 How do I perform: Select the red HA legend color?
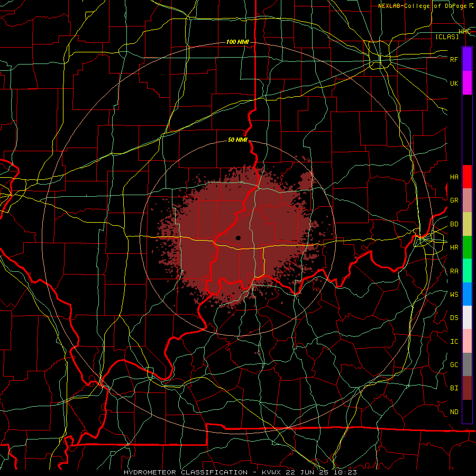(x=467, y=177)
